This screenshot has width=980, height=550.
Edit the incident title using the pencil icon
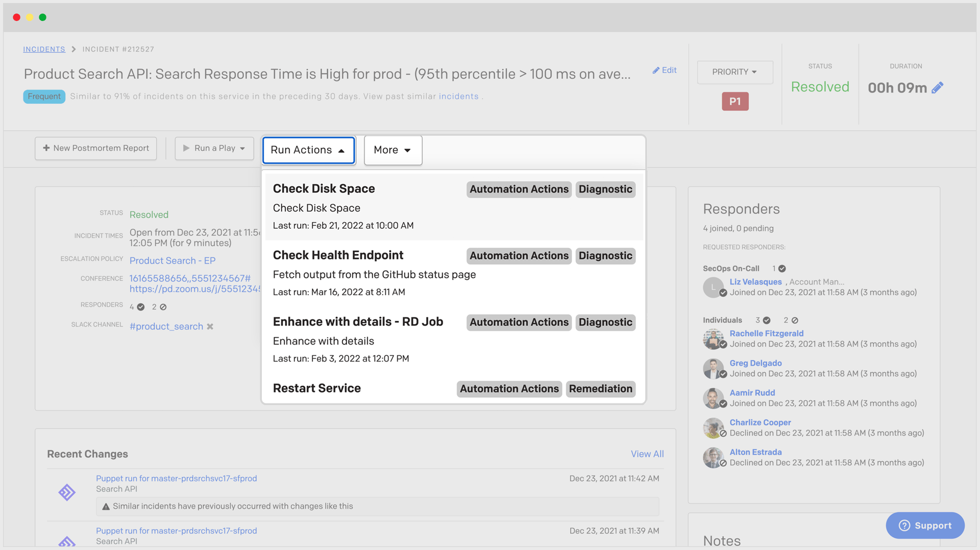point(664,70)
